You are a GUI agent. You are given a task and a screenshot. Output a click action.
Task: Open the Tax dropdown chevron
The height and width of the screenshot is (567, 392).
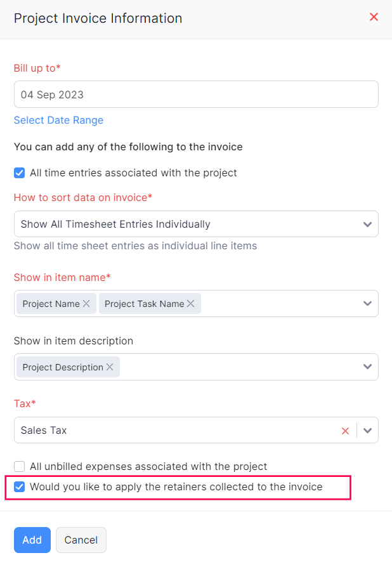(367, 431)
